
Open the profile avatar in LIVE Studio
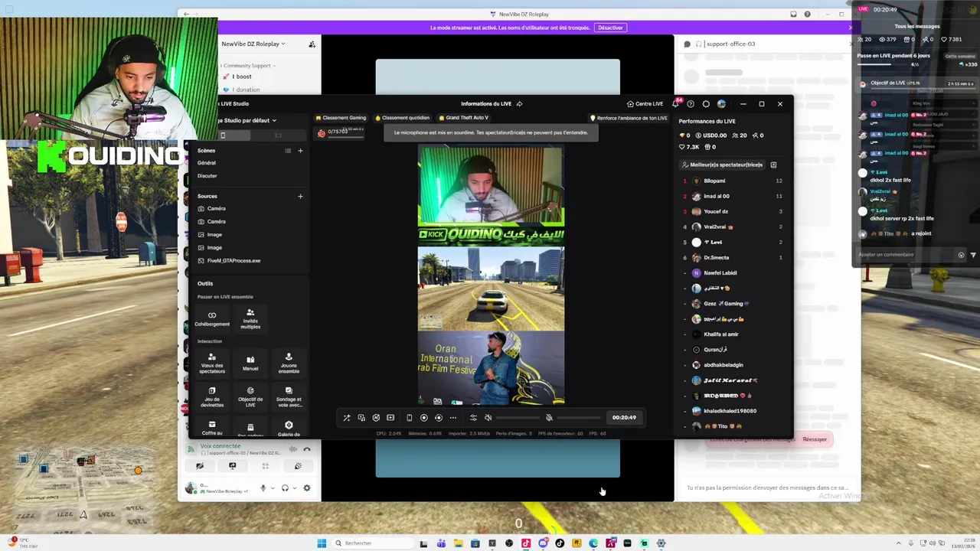click(x=721, y=104)
